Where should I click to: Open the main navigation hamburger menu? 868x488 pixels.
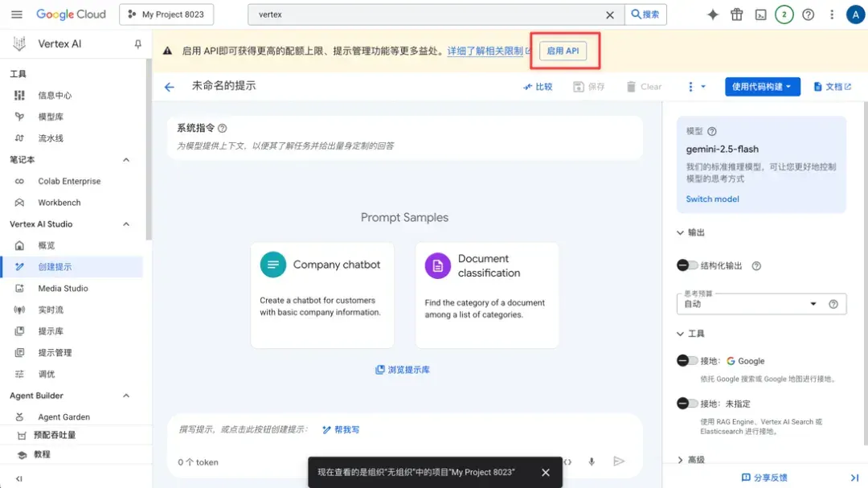point(17,14)
